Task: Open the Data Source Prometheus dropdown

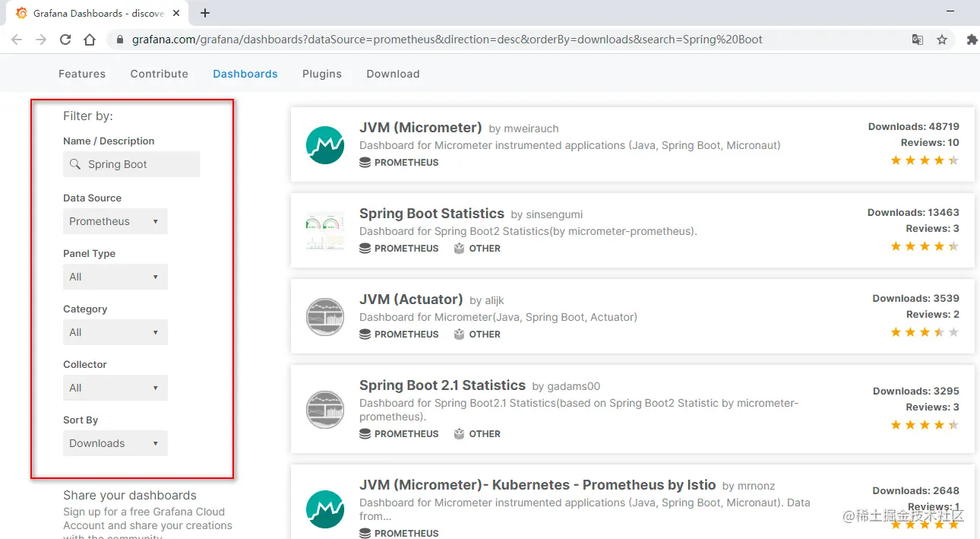Action: 115,221
